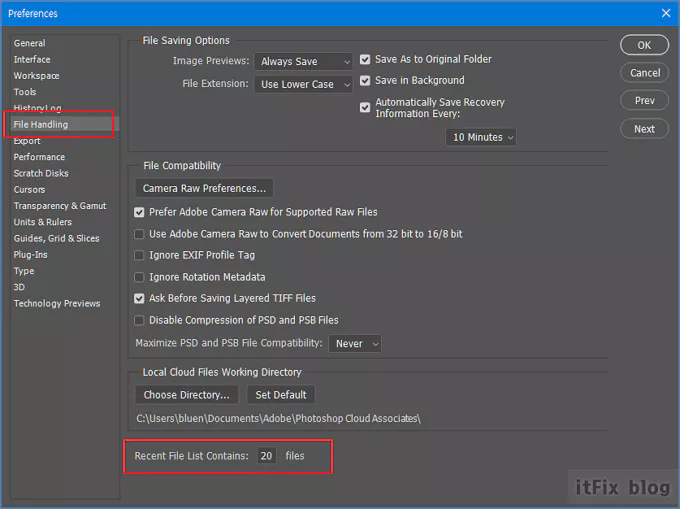Select the 3D category

[19, 287]
